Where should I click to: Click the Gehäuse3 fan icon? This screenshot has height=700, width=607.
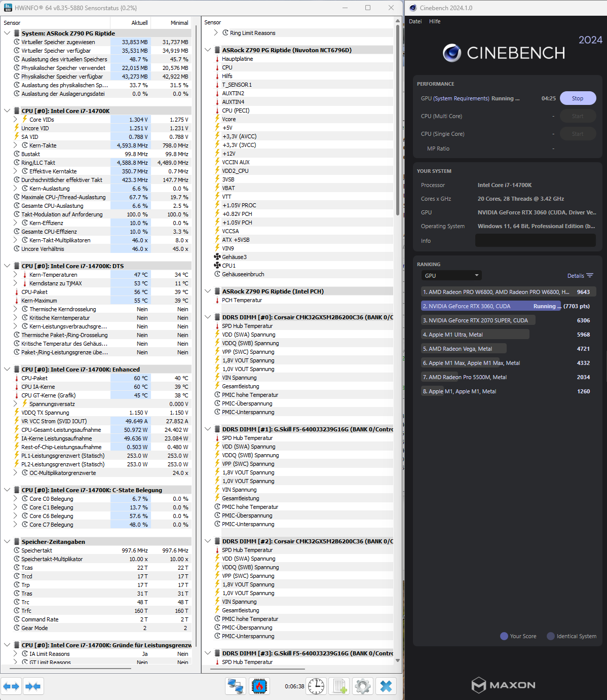(x=217, y=257)
